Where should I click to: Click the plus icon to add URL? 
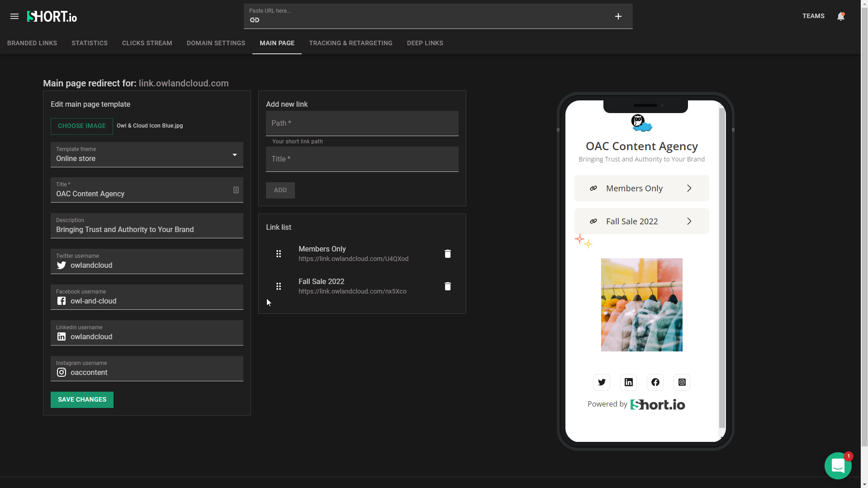click(x=618, y=16)
